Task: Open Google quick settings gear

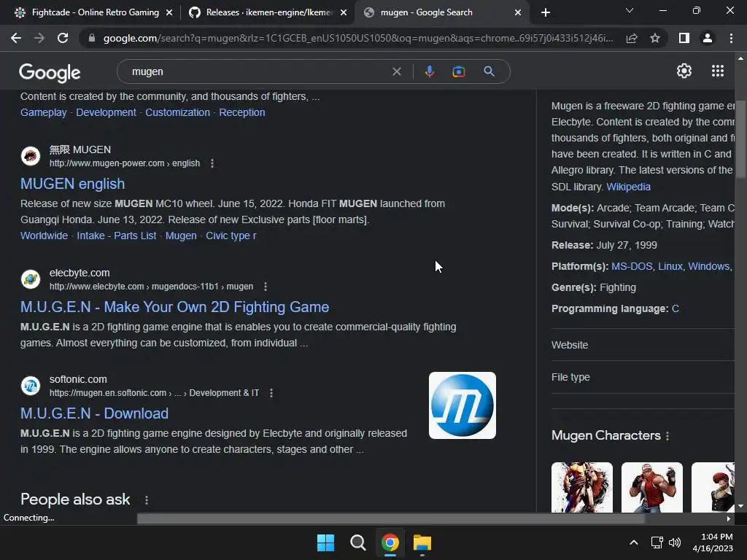Action: (684, 71)
